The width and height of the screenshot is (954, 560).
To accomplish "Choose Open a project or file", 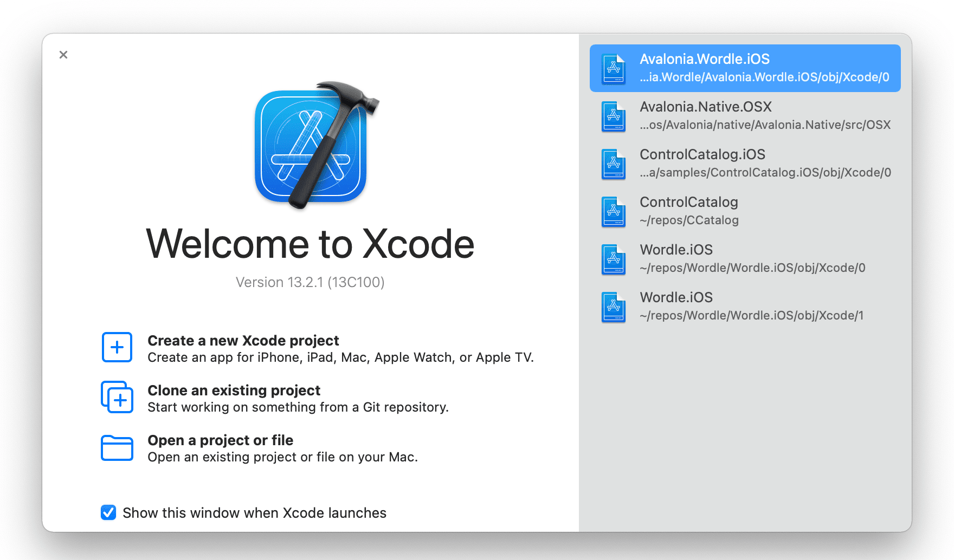I will click(x=220, y=440).
